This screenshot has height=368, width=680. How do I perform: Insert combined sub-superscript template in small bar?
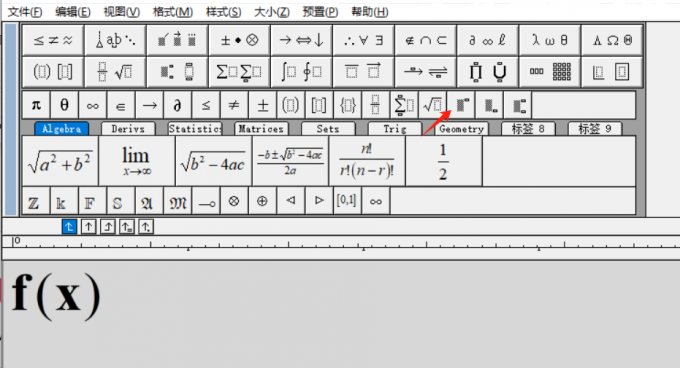[x=517, y=105]
